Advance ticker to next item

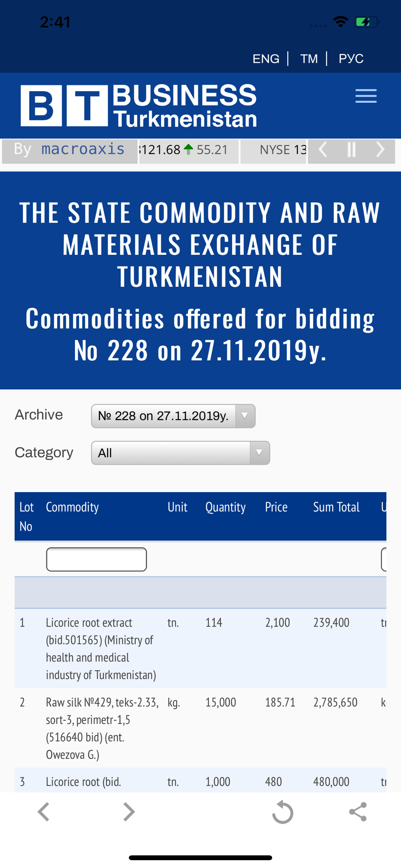[x=380, y=150]
